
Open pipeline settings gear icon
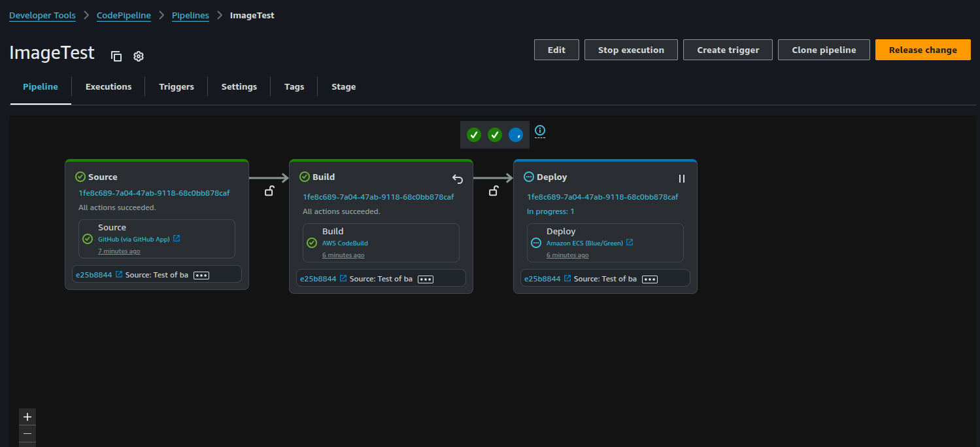139,56
